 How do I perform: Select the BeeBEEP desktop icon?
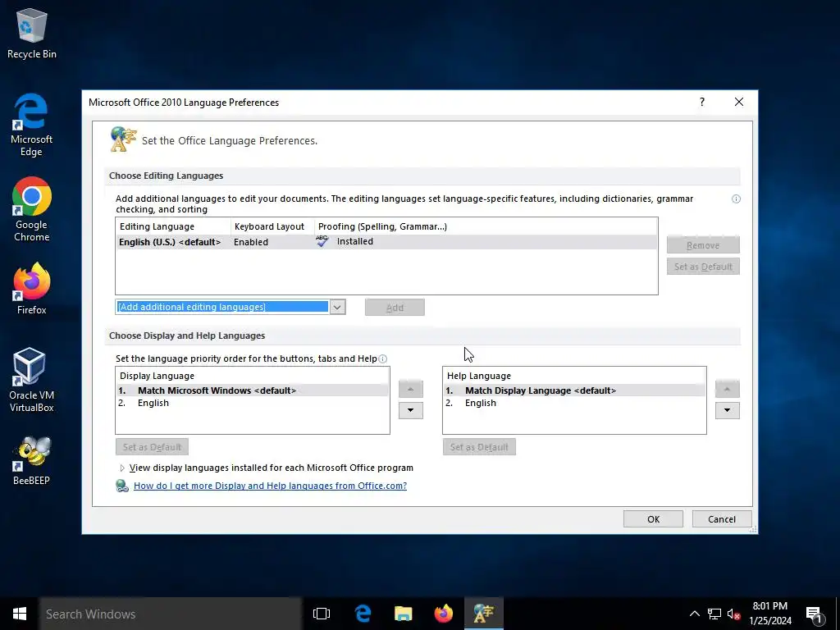click(32, 460)
